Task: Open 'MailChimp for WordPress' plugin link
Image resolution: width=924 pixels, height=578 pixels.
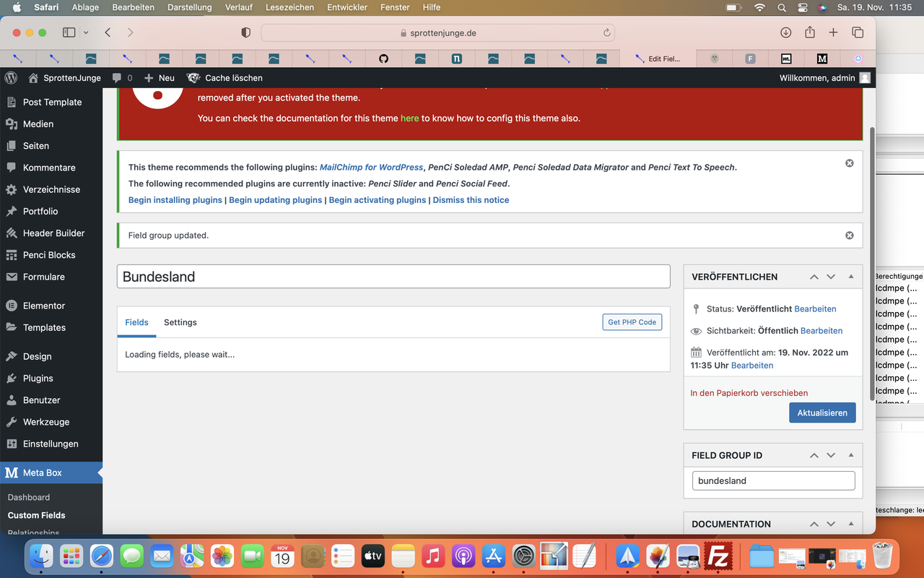Action: coord(371,167)
